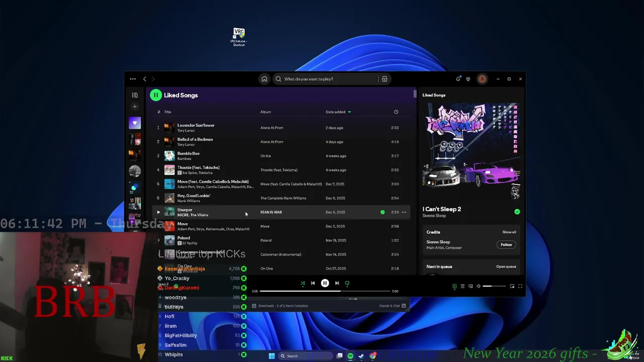
Task: Toggle shuffle in the player bar
Action: pyautogui.click(x=303, y=283)
